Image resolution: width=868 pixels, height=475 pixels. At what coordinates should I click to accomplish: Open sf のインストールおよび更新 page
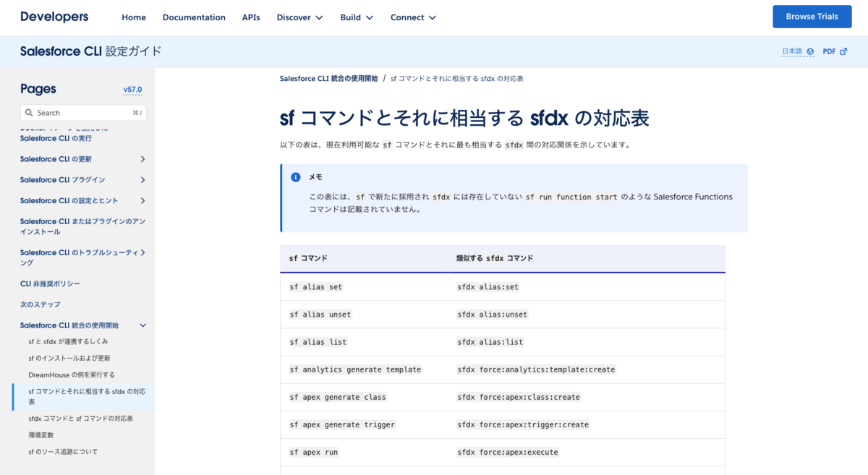[69, 359]
